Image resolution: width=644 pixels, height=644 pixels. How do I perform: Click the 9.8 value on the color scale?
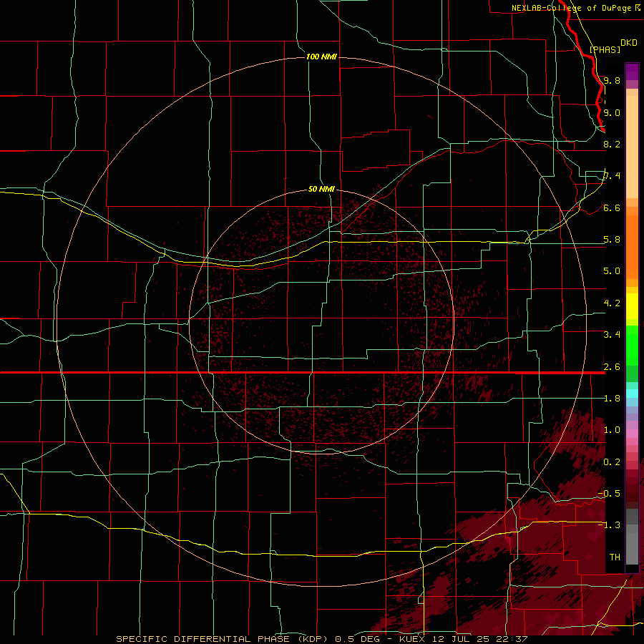pyautogui.click(x=612, y=80)
